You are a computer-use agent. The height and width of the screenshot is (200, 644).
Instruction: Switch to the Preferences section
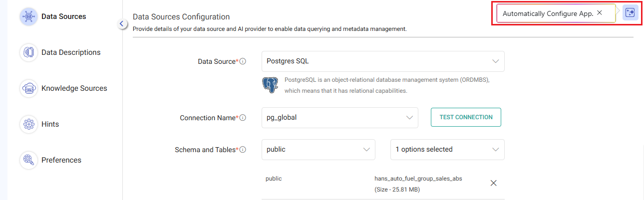pos(61,160)
